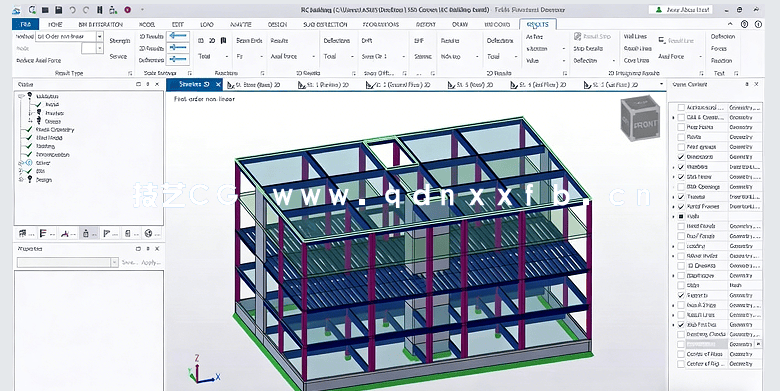The image size is (780, 391).
Task: Click the round purple icon in quick access toolbar
Action: point(128,9)
